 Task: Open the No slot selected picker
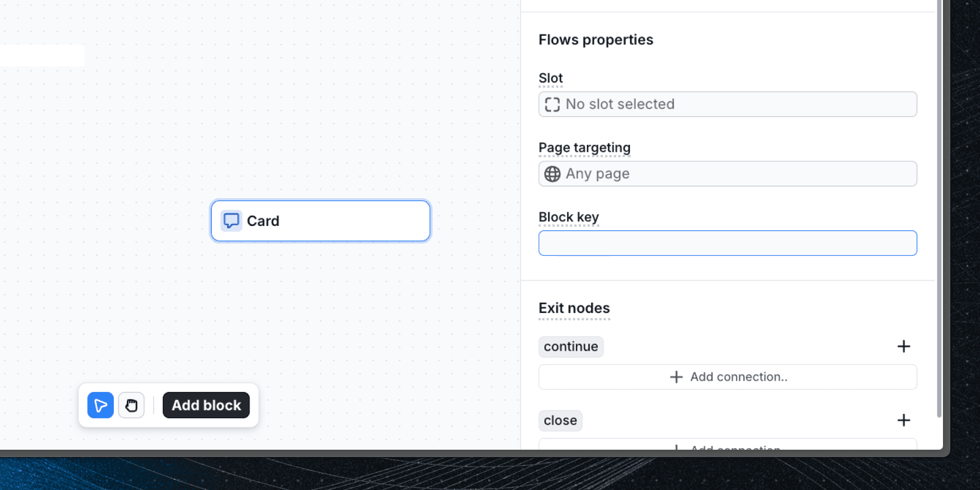(x=728, y=104)
